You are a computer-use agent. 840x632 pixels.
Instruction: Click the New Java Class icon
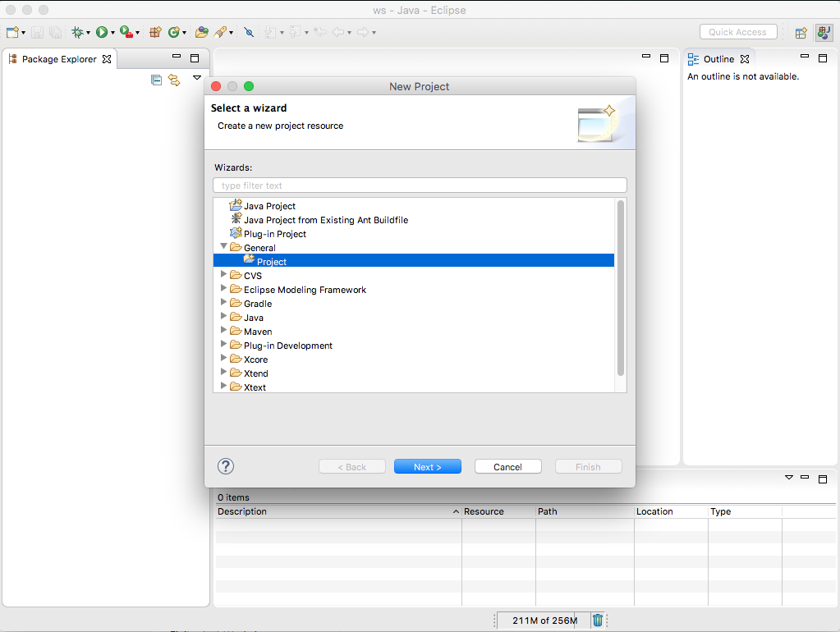point(173,32)
